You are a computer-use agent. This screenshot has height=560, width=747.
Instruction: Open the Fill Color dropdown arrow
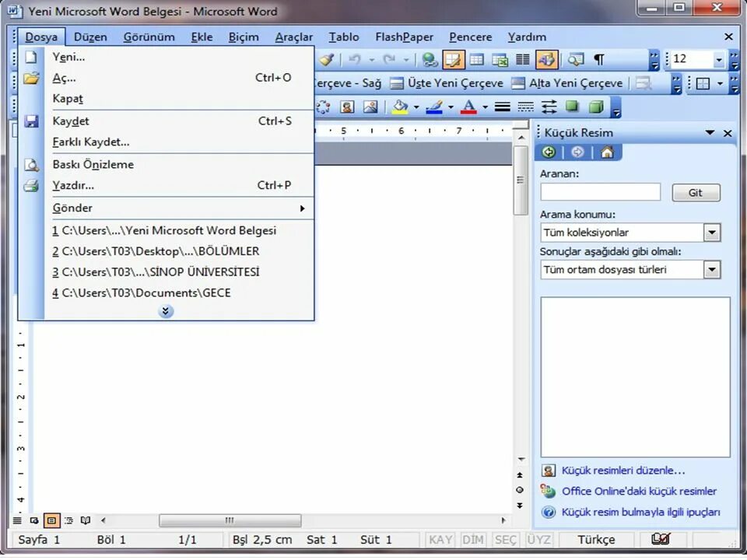coord(416,107)
